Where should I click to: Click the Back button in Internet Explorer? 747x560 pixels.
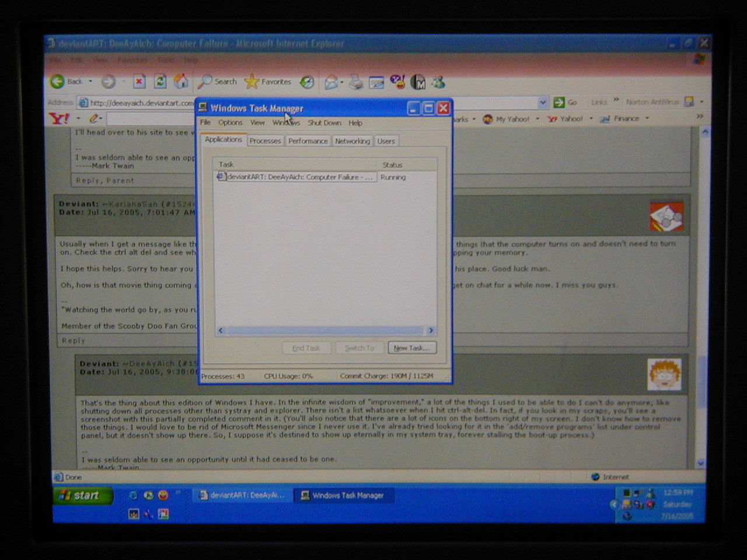pyautogui.click(x=67, y=82)
